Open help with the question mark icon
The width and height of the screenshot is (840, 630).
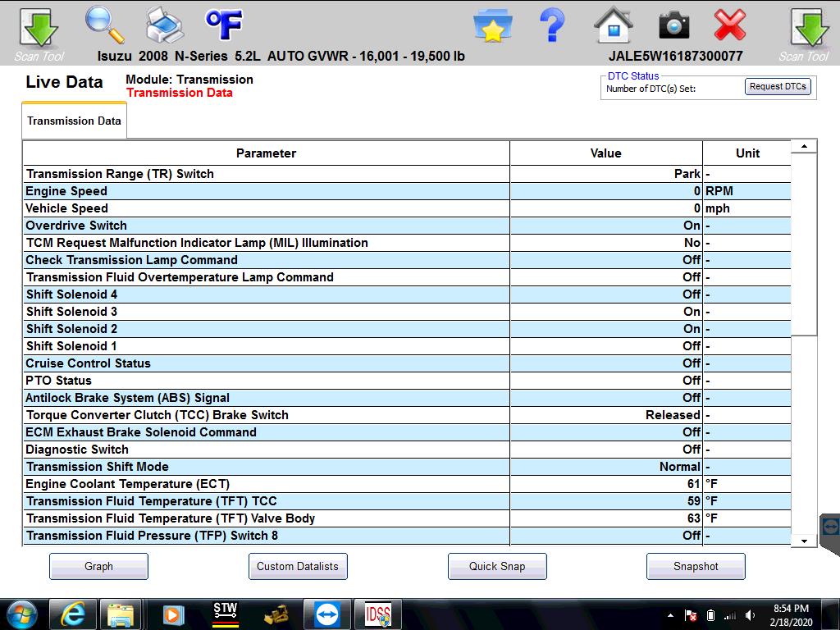click(552, 26)
